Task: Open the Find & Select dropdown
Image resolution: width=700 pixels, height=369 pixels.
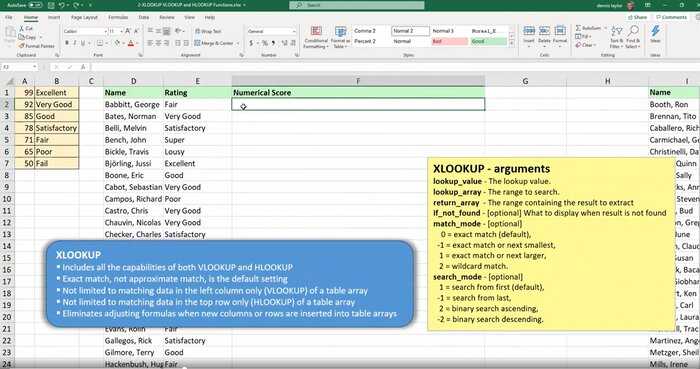Action: pyautogui.click(x=633, y=37)
